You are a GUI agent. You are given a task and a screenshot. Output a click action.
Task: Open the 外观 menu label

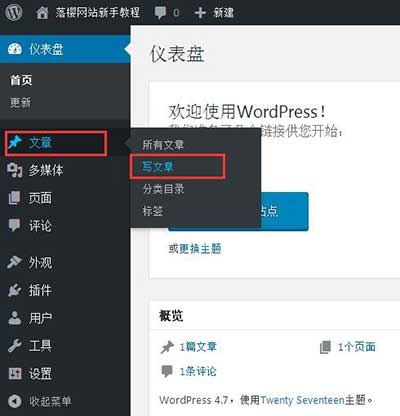40,263
